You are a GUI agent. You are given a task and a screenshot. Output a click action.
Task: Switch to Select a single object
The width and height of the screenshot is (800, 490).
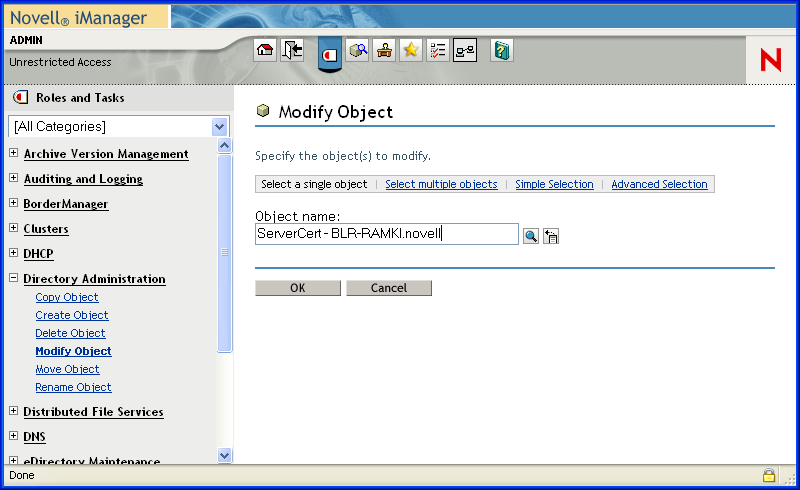click(314, 184)
